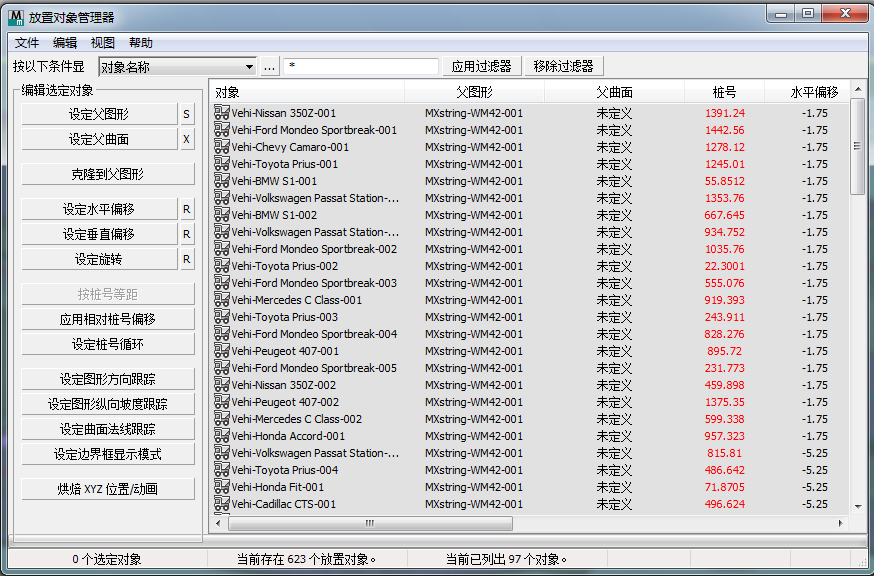Sort by the 父曲面 column header

[x=614, y=92]
